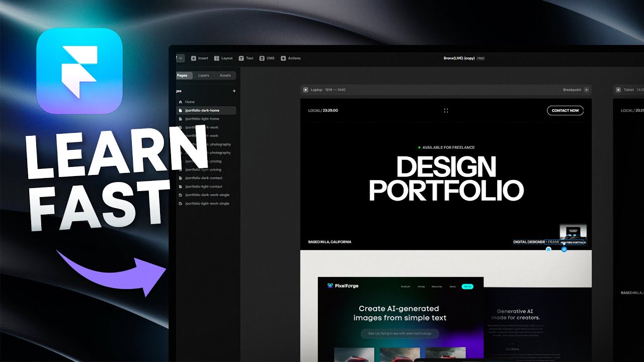Click Resources in PixelForge nav
644x362 pixels.
click(437, 287)
